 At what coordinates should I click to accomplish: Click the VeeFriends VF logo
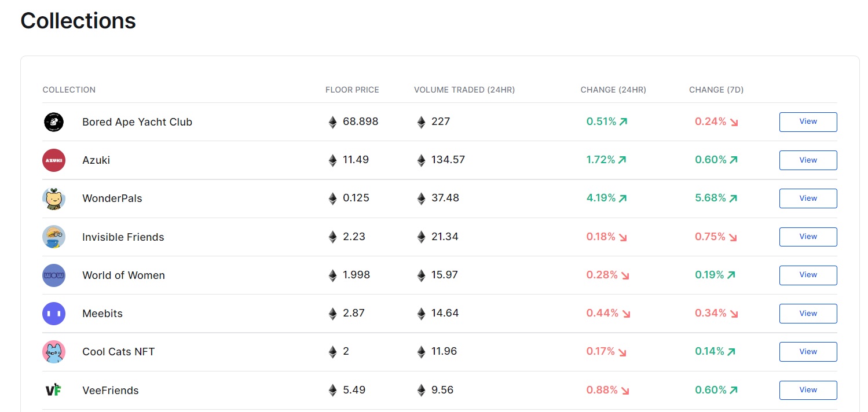tap(53, 390)
